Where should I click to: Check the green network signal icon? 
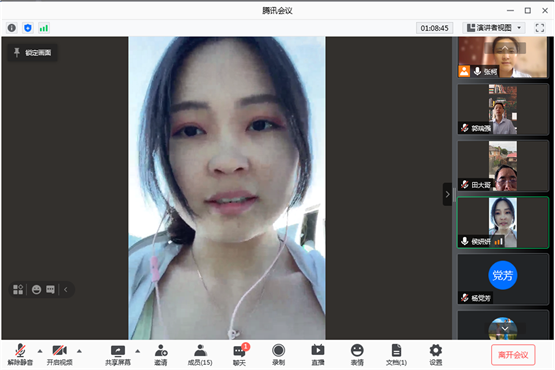point(44,28)
